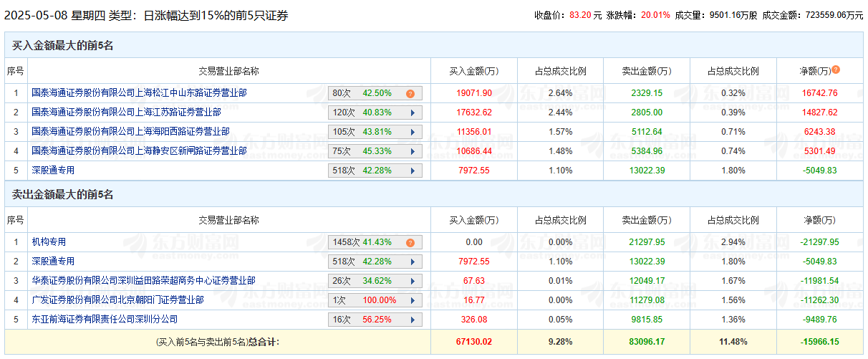This screenshot has width=868, height=359.
Task: Open the 机构专用 seat link
Action: (x=49, y=242)
